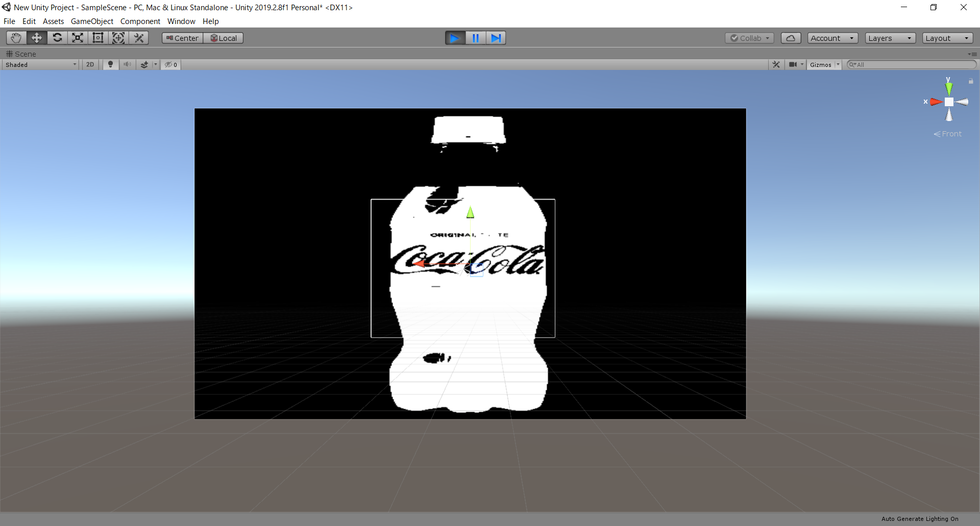
Task: Select the Hand tool
Action: point(16,38)
